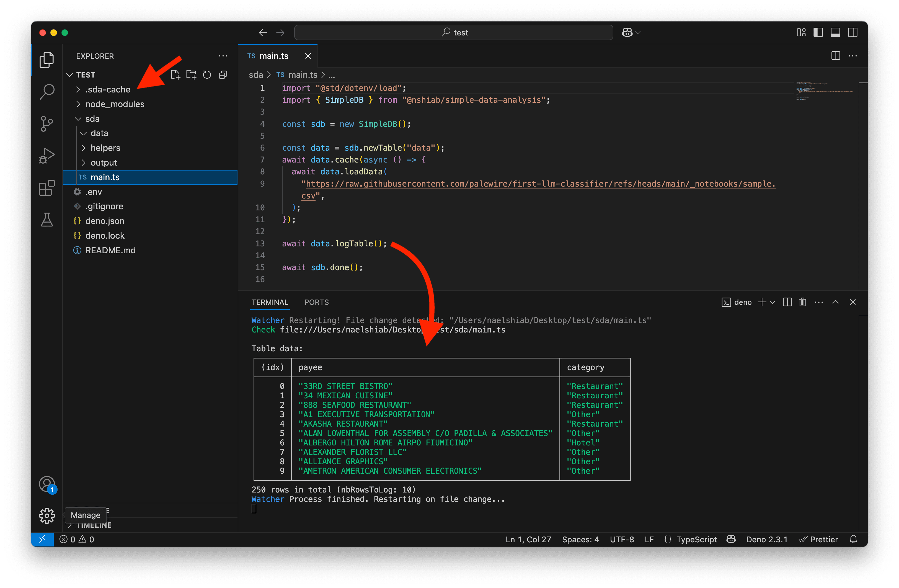The image size is (899, 588).
Task: Open the new terminal launch profile dropdown
Action: click(x=773, y=302)
